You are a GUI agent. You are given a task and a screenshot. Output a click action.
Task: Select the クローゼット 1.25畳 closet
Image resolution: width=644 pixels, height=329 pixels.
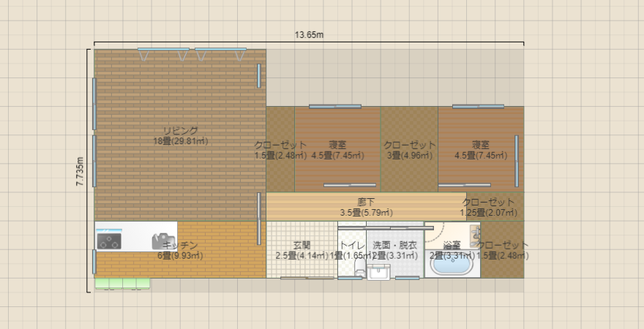[x=488, y=207]
